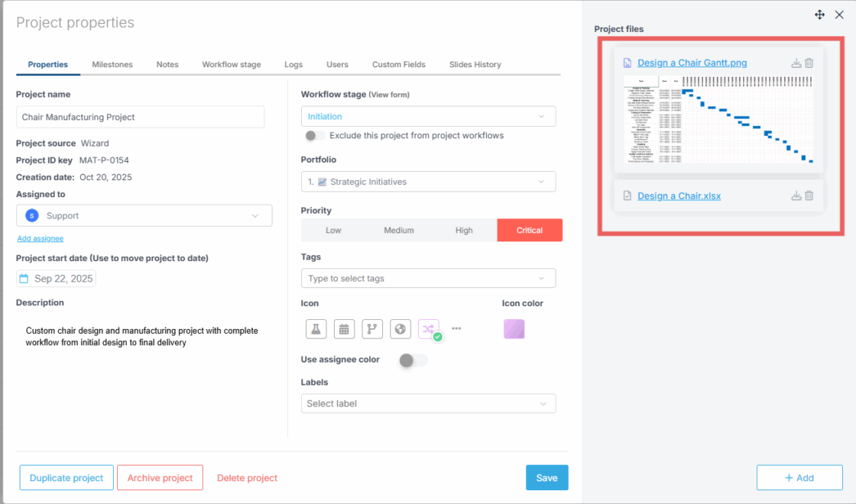This screenshot has height=504, width=856.
Task: Open the purple icon color swatch
Action: [x=514, y=329]
